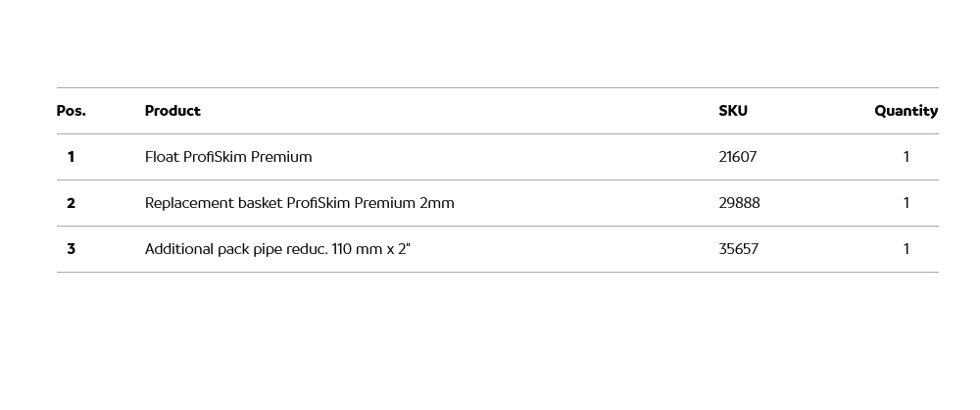Viewport: 980px width, 410px height.
Task: Click the SKU column header
Action: pos(733,111)
